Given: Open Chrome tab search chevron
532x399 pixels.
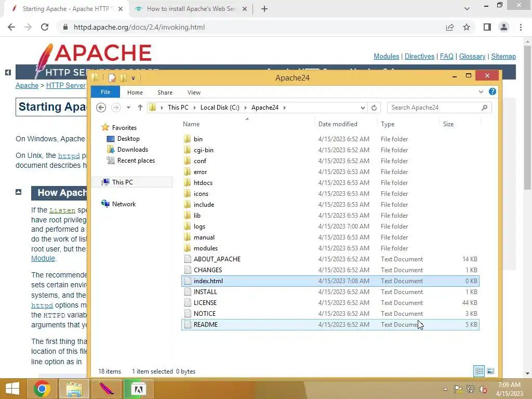Looking at the screenshot, I should click(x=467, y=9).
